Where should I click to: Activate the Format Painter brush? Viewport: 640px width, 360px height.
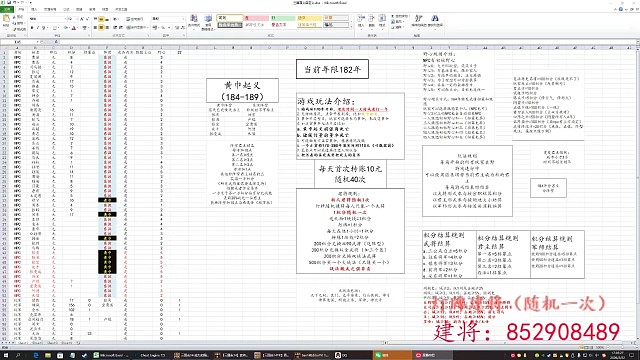[15, 29]
